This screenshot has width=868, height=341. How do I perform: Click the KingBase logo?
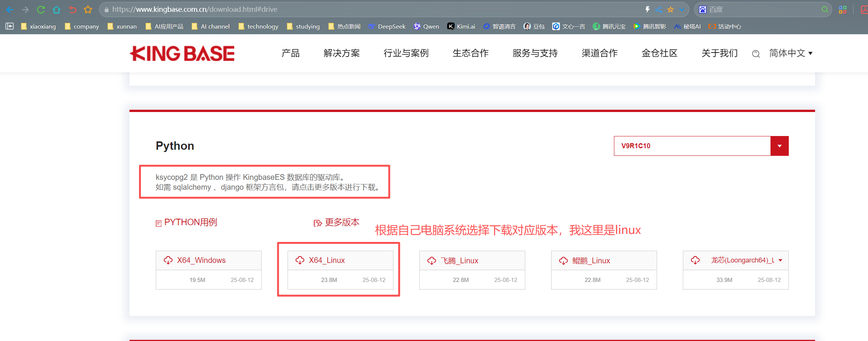tap(182, 53)
